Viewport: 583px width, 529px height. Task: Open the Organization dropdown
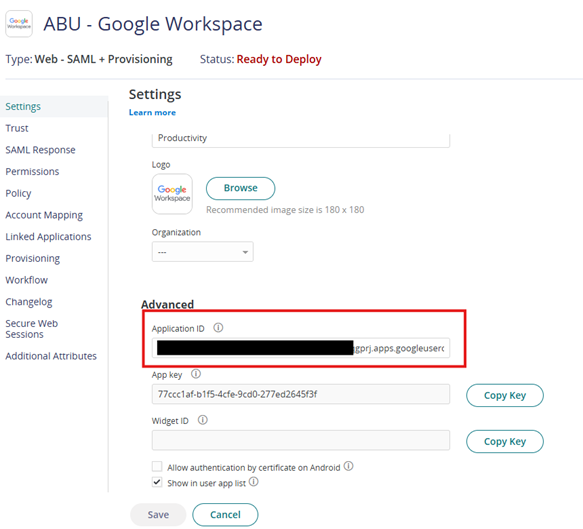pos(203,252)
